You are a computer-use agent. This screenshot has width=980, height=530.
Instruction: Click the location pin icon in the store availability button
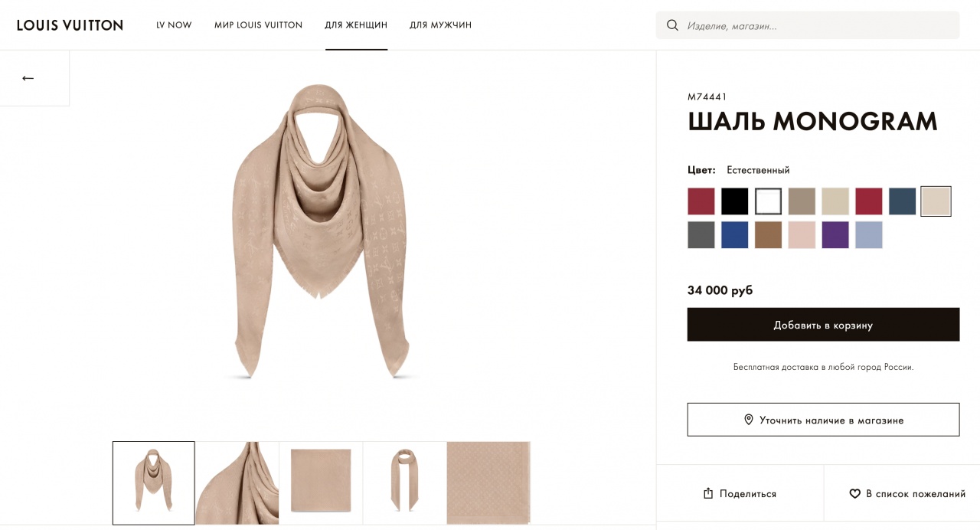click(749, 420)
